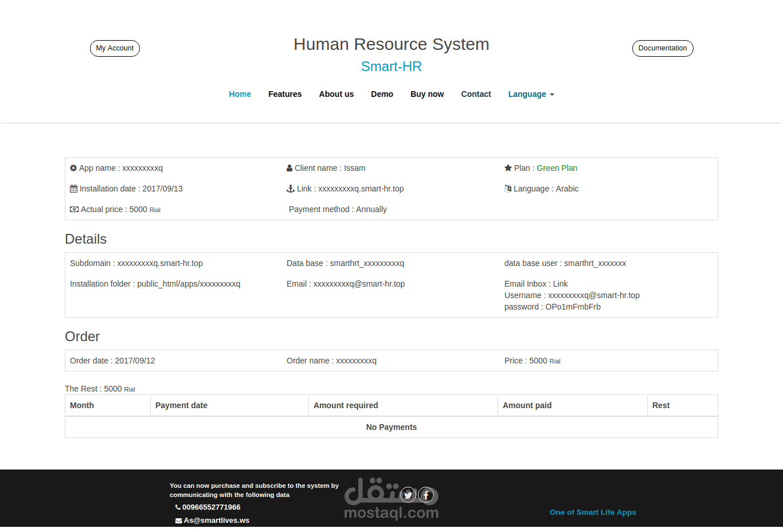Image resolution: width=783 pixels, height=532 pixels.
Task: Click the language icon near Arabic
Action: 508,189
